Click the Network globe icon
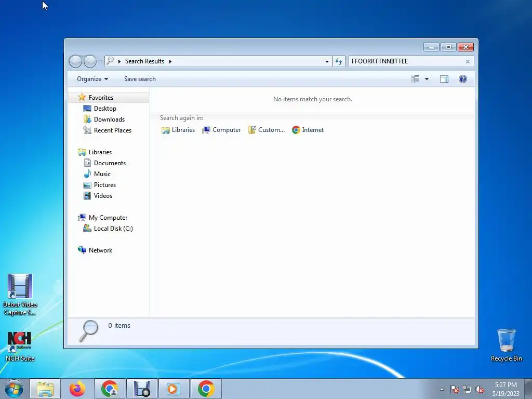The height and width of the screenshot is (399, 532). coord(82,250)
